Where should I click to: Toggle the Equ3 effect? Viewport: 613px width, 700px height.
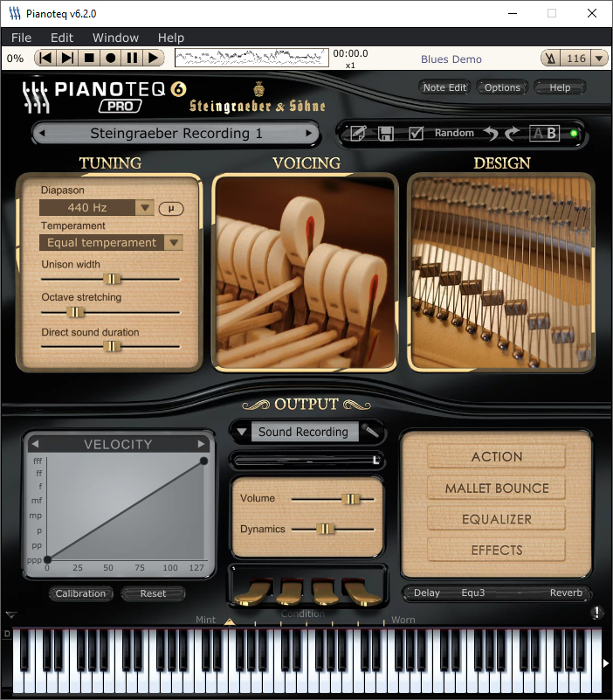[x=473, y=593]
